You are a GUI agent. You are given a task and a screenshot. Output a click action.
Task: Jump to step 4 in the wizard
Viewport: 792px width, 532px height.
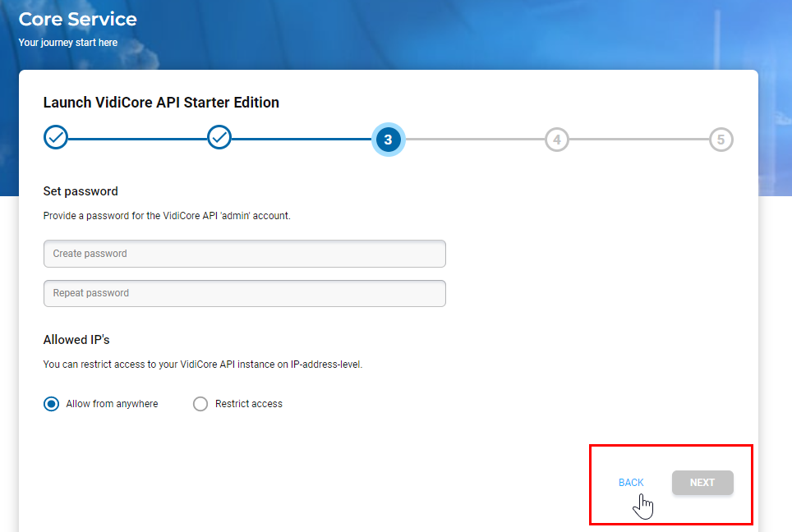coord(556,140)
